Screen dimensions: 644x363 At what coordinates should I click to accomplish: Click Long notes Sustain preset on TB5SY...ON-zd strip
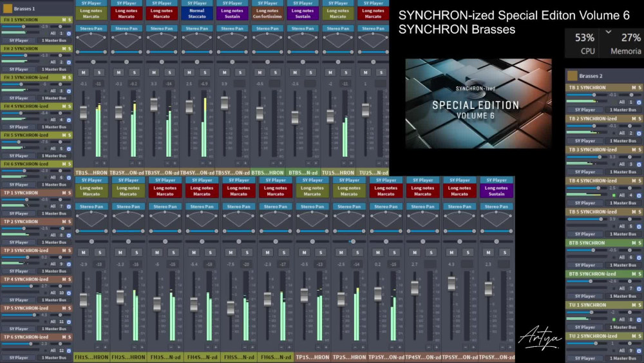232,14
